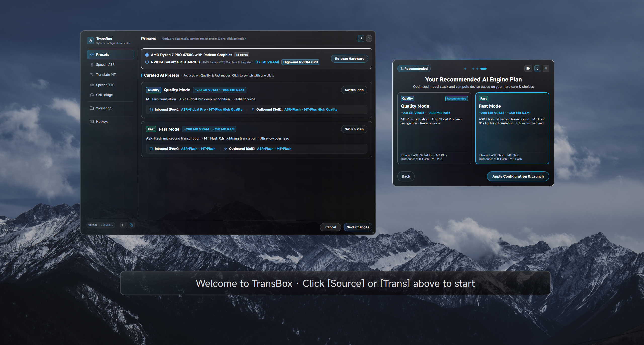Screen dimensions: 644x345
Task: Open Hotkeys settings in sidebar
Action: click(110, 122)
